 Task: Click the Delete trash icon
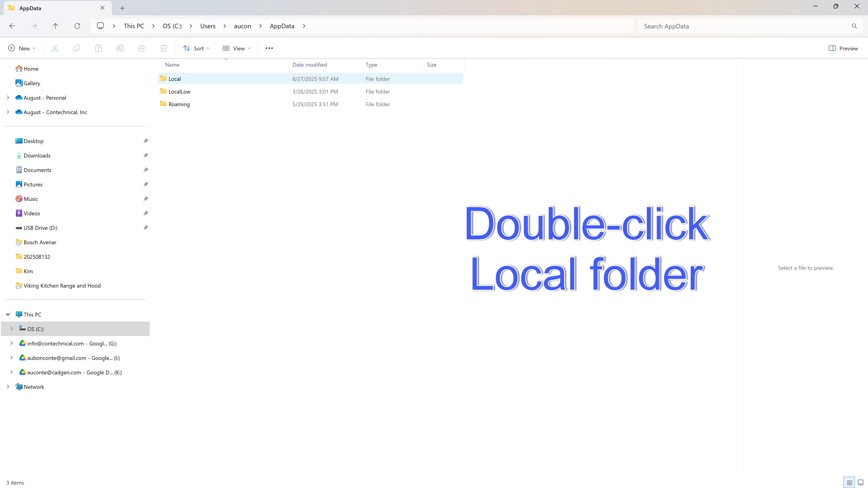pos(163,48)
